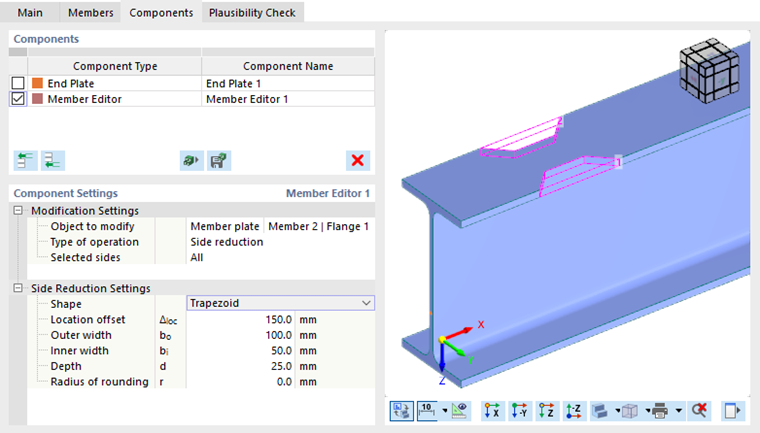Image resolution: width=760 pixels, height=433 pixels.
Task: Click the Member plate object value
Action: click(225, 226)
